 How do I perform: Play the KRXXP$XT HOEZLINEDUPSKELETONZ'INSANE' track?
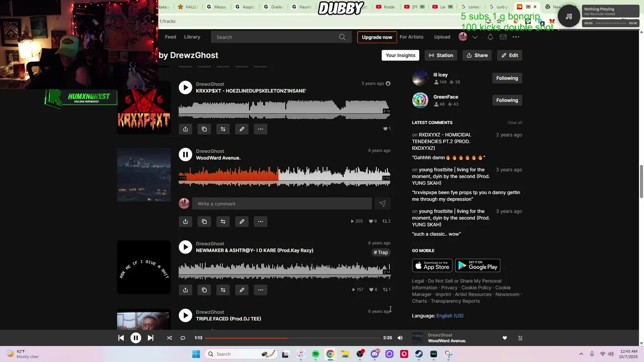tap(185, 87)
